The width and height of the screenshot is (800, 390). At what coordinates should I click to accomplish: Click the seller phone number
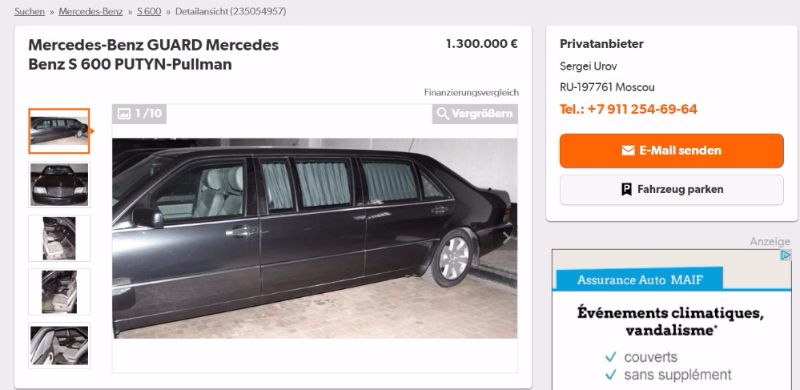pyautogui.click(x=628, y=109)
